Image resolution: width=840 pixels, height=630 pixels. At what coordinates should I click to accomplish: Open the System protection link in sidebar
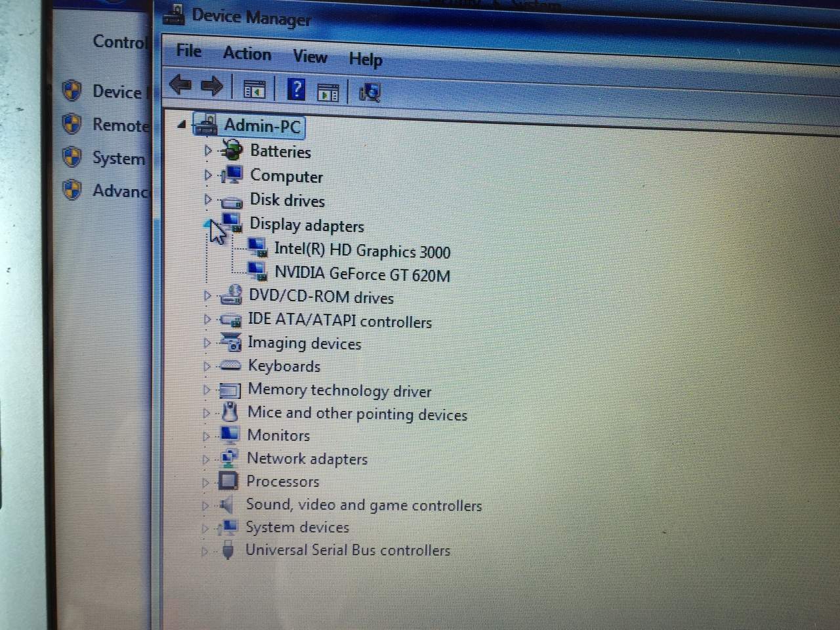[118, 158]
